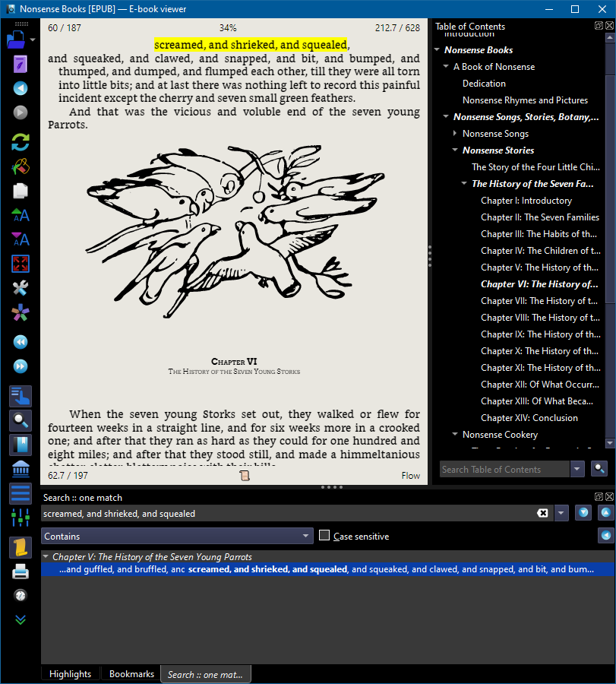Jump to previous section with rewind icon
The width and height of the screenshot is (616, 684).
20,341
